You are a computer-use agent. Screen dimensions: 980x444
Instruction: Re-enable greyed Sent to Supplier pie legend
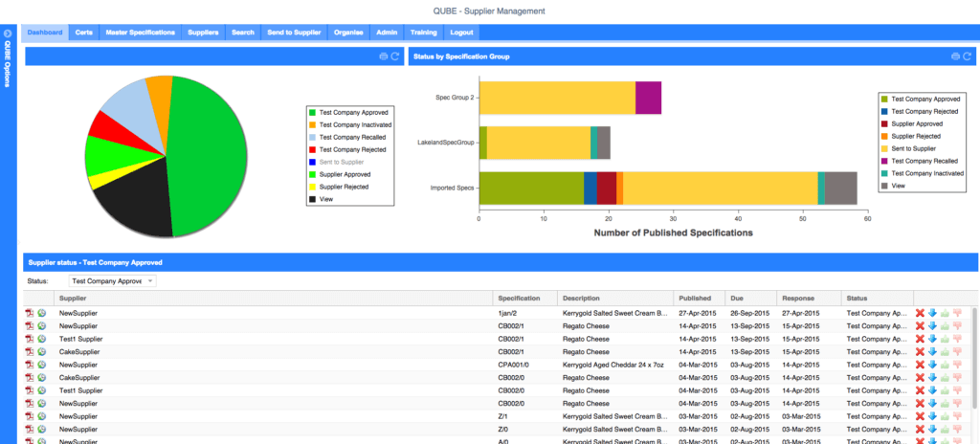pos(336,162)
